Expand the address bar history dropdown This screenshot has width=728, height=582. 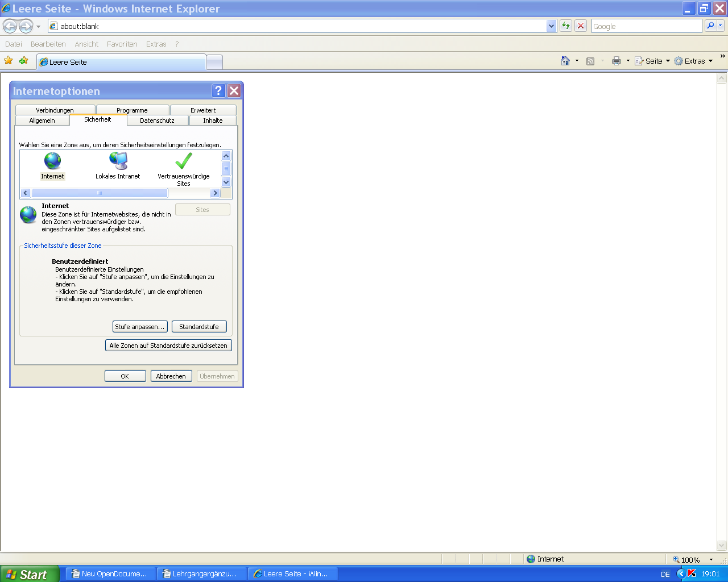pyautogui.click(x=551, y=26)
